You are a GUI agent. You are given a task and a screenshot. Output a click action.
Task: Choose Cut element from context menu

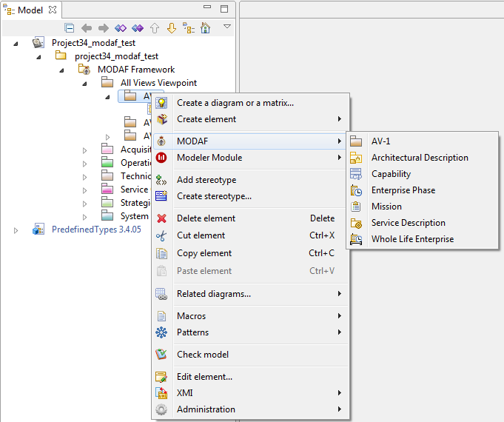click(x=251, y=235)
